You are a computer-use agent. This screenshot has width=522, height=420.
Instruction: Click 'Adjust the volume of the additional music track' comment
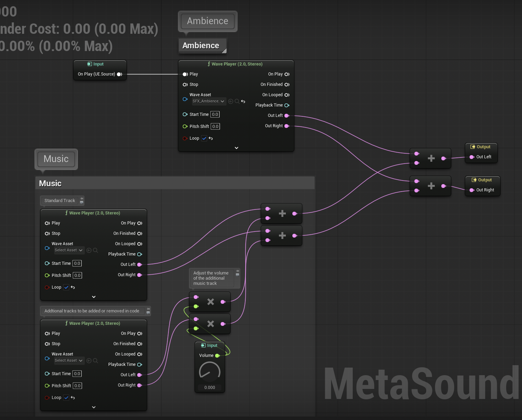211,278
